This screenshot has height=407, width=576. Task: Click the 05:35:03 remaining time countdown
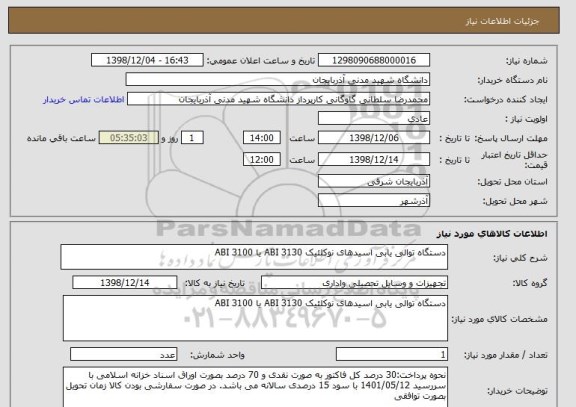(x=129, y=138)
